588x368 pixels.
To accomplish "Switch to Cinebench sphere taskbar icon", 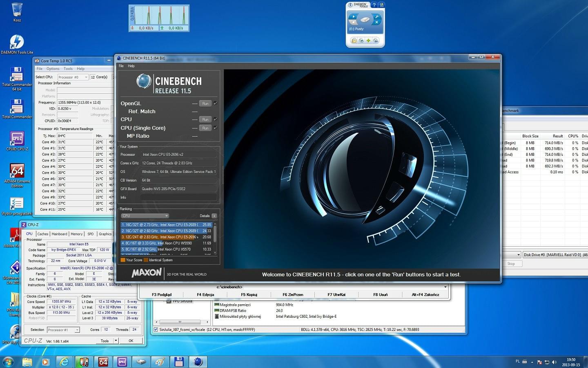I will tap(198, 362).
